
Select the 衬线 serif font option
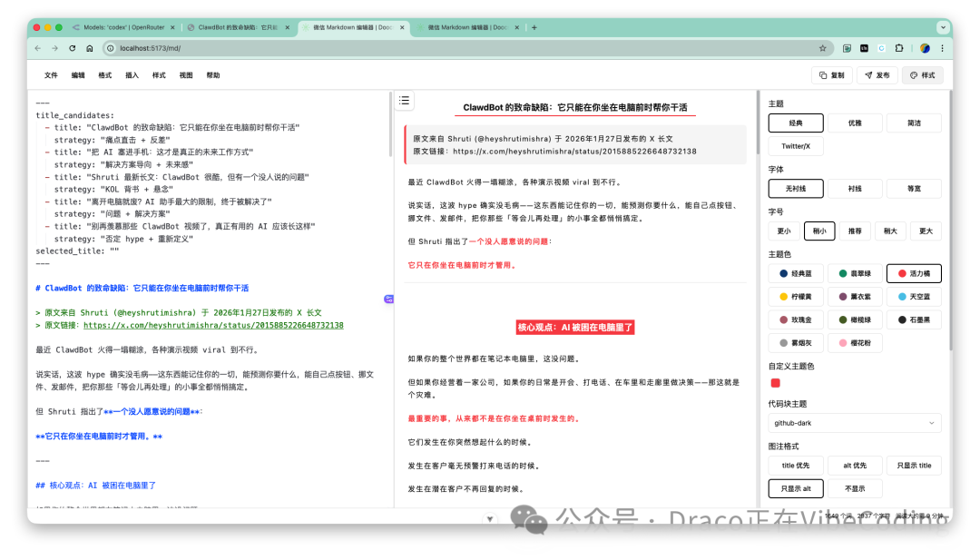click(x=853, y=189)
